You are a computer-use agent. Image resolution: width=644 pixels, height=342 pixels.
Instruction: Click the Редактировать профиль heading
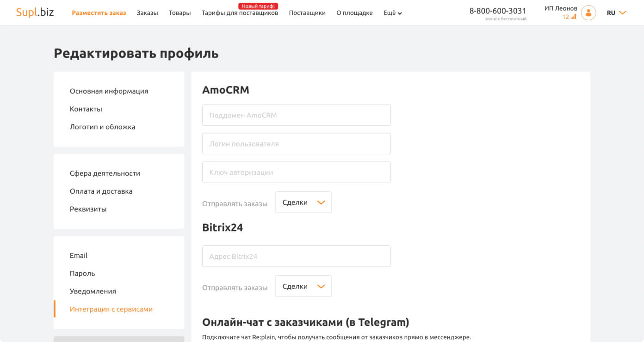point(136,54)
